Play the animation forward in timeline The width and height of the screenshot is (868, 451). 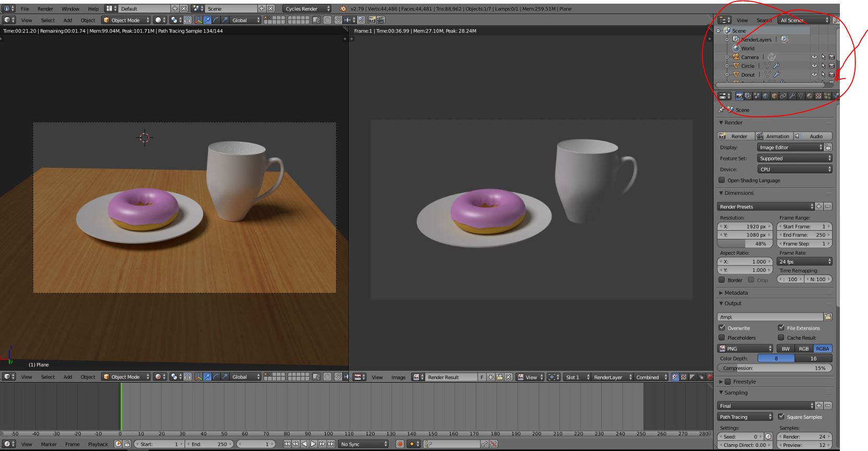[313, 444]
